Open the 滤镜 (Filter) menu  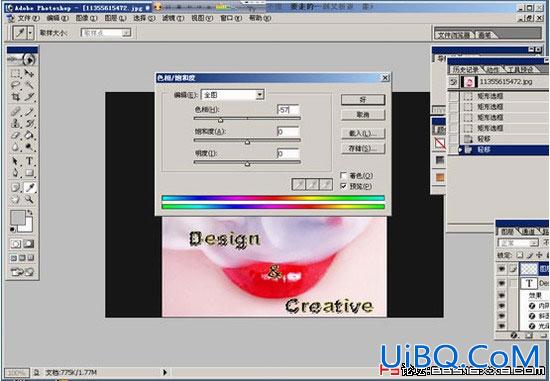(x=173, y=18)
